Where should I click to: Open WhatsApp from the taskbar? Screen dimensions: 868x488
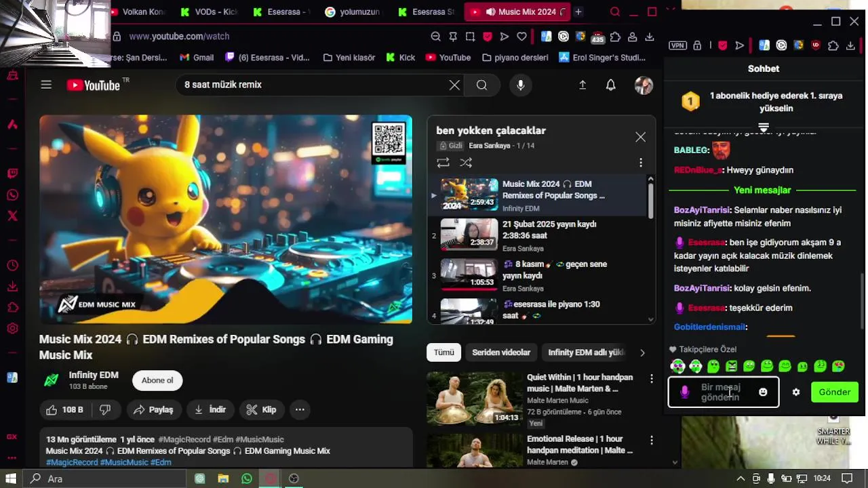(247, 479)
